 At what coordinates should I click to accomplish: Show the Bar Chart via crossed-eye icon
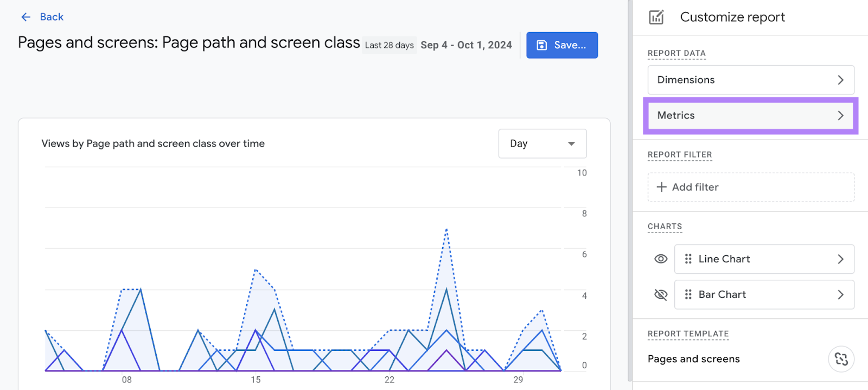(x=661, y=294)
